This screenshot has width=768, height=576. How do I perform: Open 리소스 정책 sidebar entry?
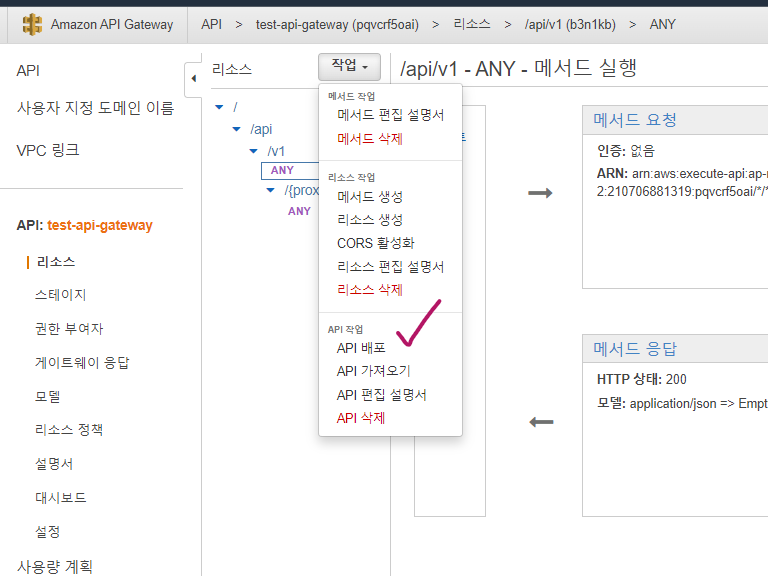click(69, 430)
